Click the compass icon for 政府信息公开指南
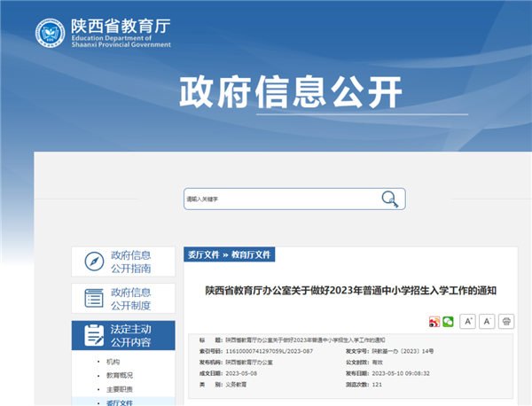This screenshot has height=406, width=532. 94,262
